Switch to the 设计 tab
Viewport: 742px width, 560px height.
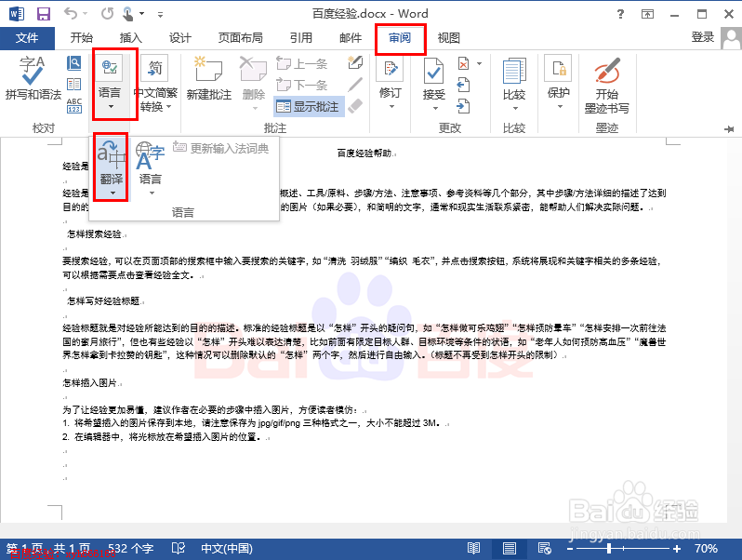(x=180, y=38)
